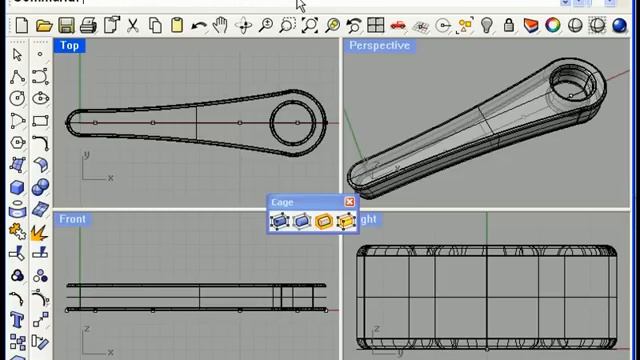Click the Explode icon
Viewport: 640px width, 360px height.
pos(40,231)
